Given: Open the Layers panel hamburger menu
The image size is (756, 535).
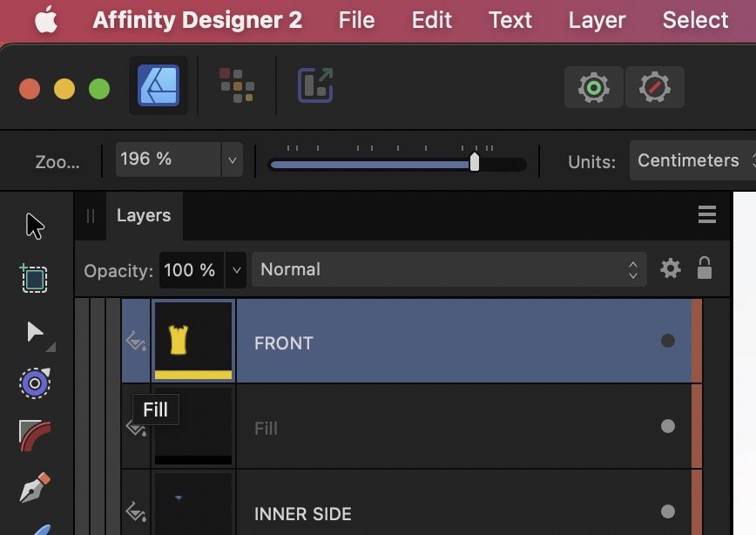Looking at the screenshot, I should (x=707, y=214).
